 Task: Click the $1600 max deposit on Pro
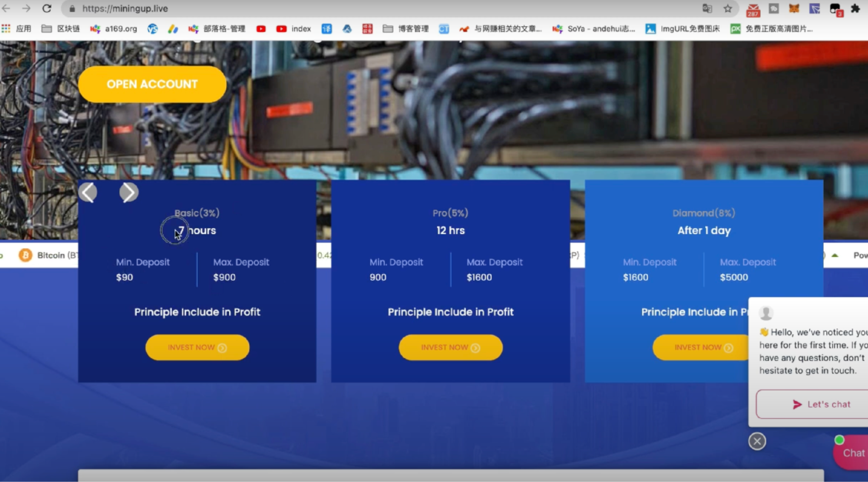[x=479, y=277]
